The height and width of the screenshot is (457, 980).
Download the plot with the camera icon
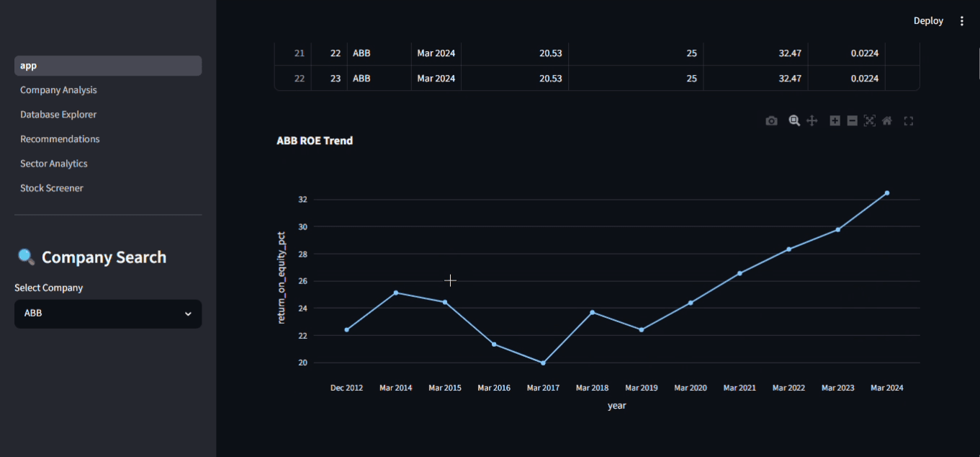tap(771, 121)
